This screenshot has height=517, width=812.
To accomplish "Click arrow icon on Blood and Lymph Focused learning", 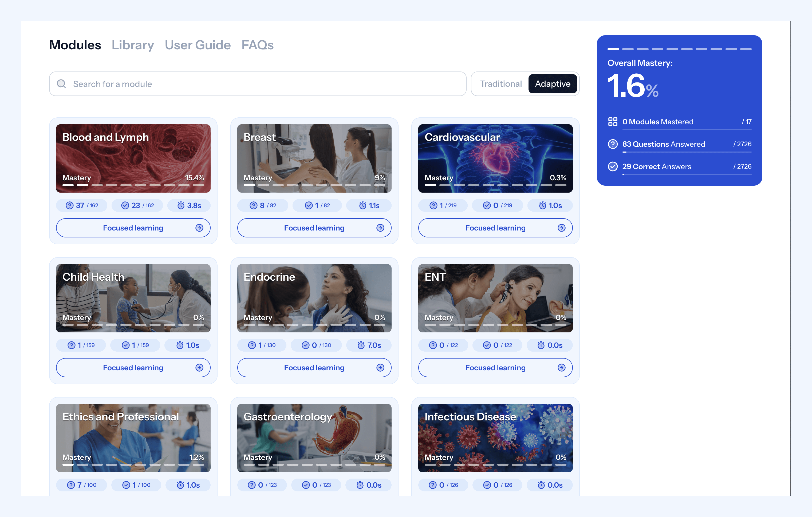I will [199, 228].
